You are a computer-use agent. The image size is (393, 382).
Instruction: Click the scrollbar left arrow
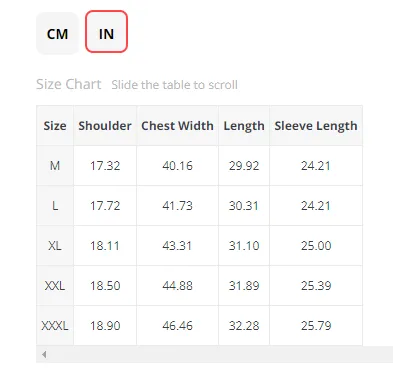pos(44,354)
